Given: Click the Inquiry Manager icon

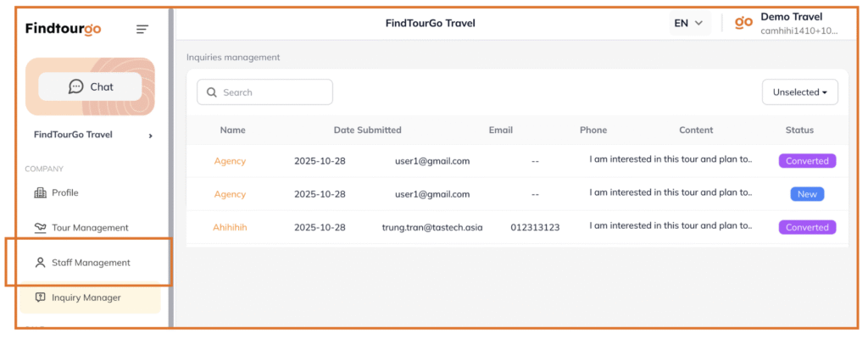Looking at the screenshot, I should tap(40, 297).
